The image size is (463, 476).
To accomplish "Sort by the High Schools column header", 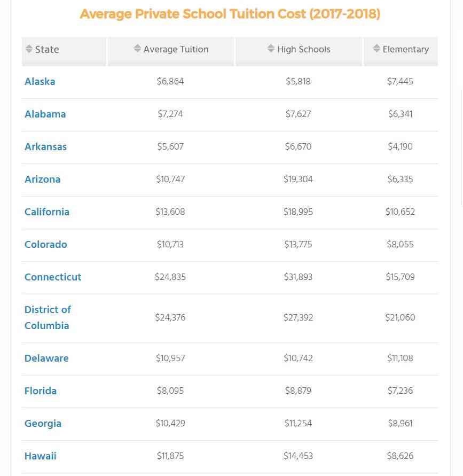I will [x=303, y=49].
